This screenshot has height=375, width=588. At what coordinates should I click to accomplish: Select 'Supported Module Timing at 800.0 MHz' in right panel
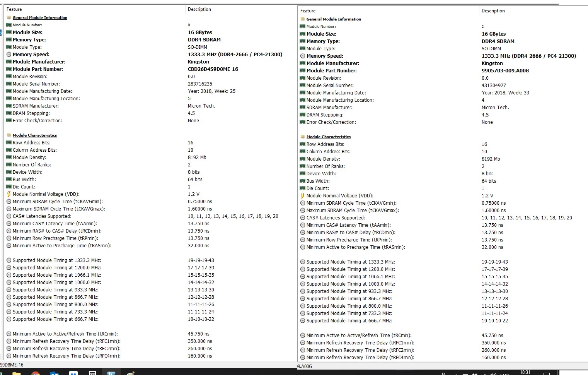click(x=349, y=306)
